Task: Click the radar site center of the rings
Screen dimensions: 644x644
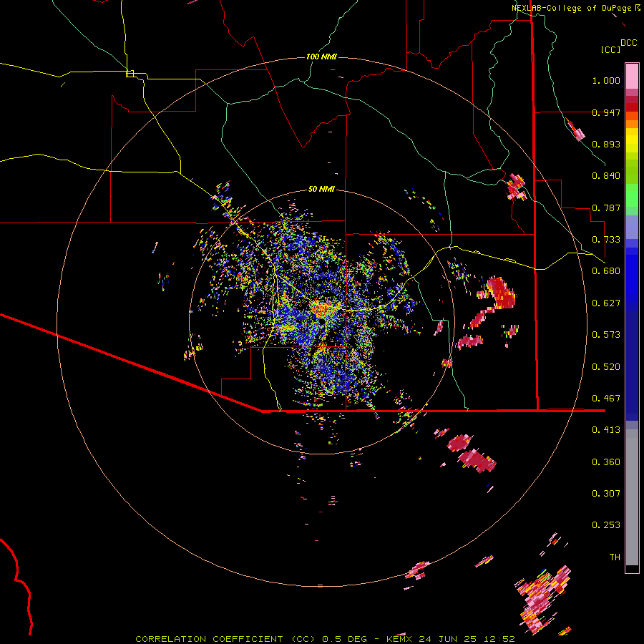Action: pos(322,321)
